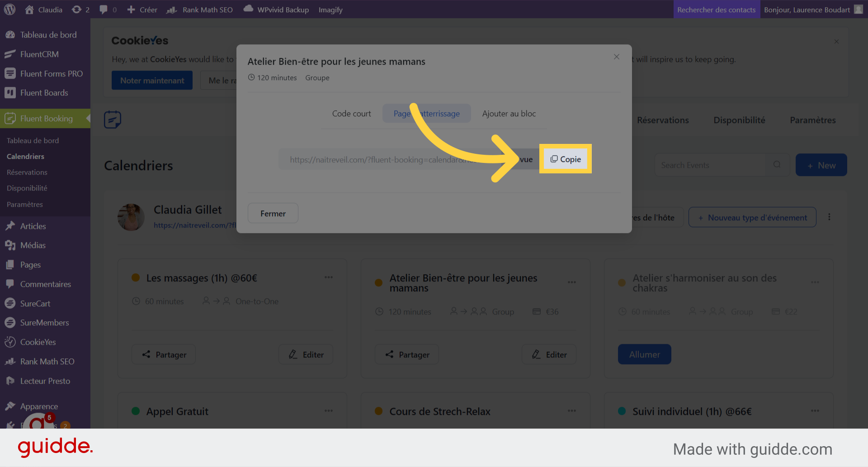Click Editer on Atelier Bien-être card
This screenshot has width=868, height=467.
[549, 354]
